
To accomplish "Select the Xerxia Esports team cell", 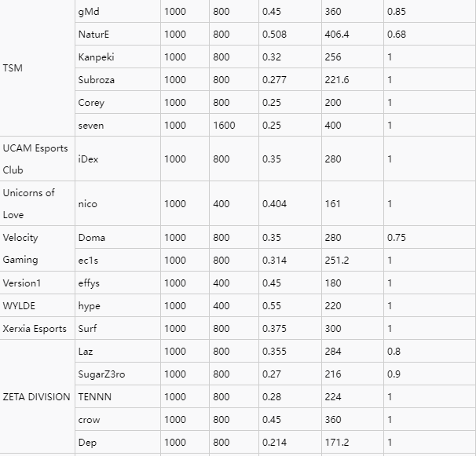I will pyautogui.click(x=35, y=329).
